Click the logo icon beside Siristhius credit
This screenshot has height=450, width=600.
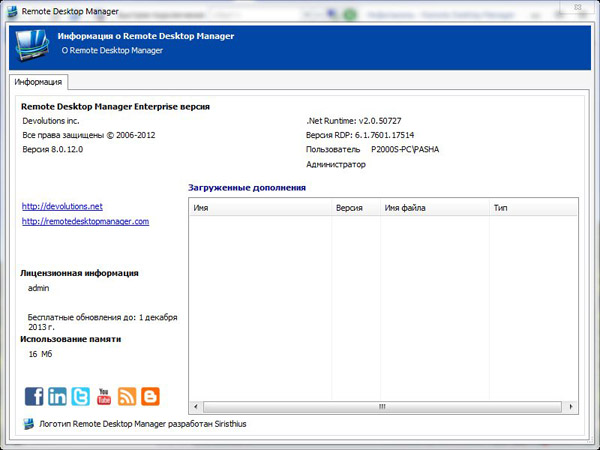tap(28, 424)
